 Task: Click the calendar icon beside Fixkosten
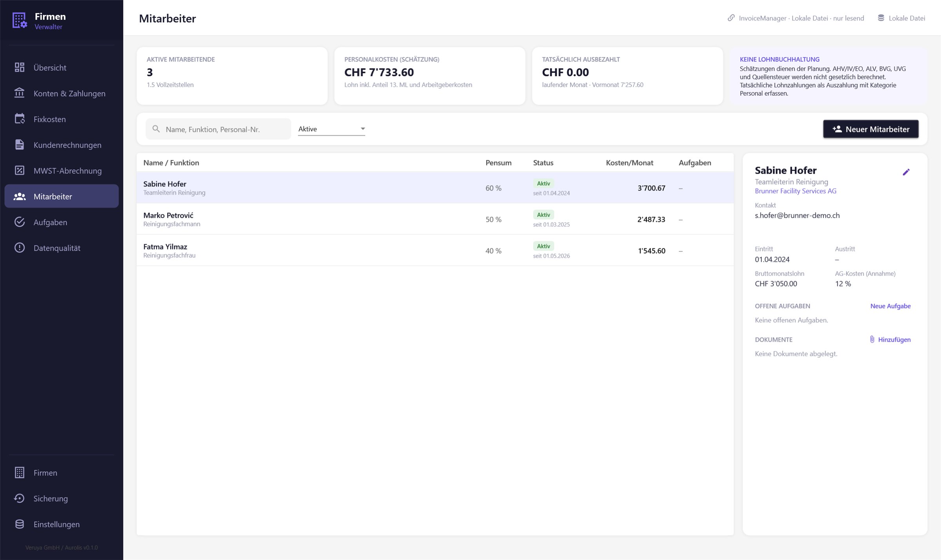pos(20,119)
